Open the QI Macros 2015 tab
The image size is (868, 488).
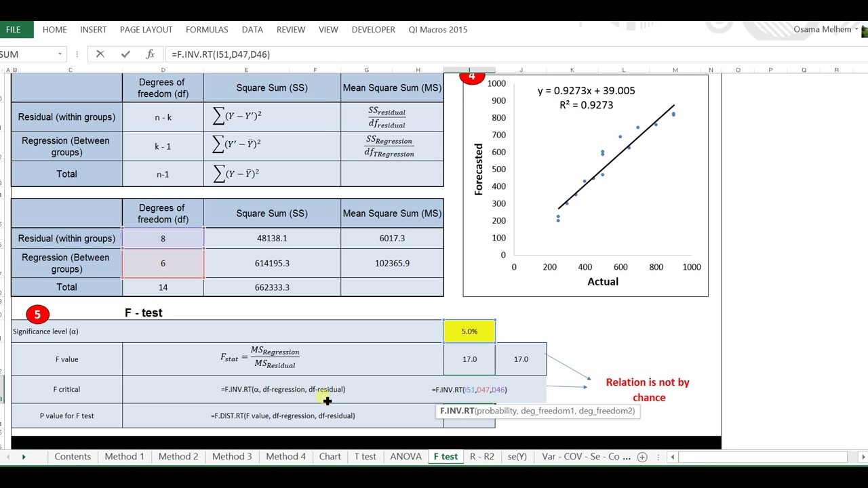pyautogui.click(x=437, y=30)
